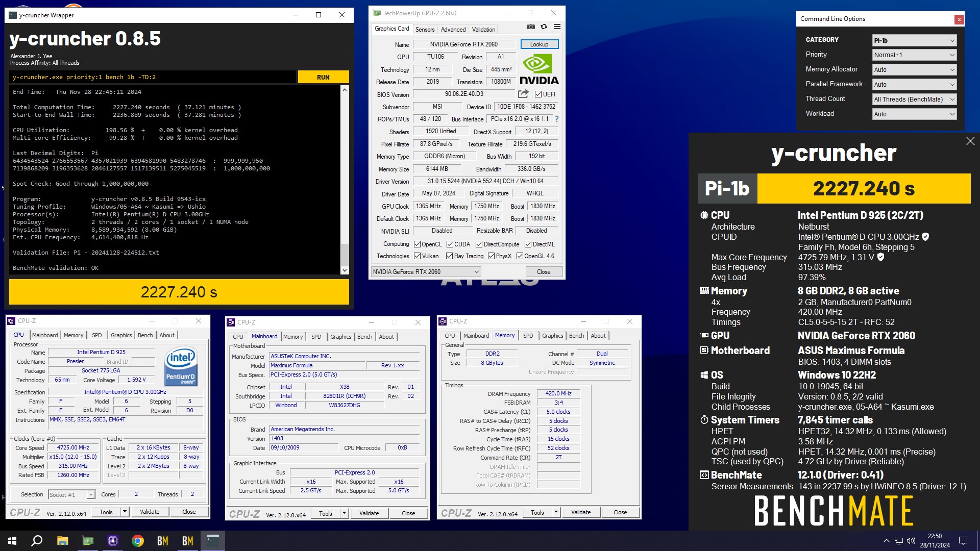Click the taskbar clock showing 22:50
This screenshot has height=551, width=980.
click(935, 541)
